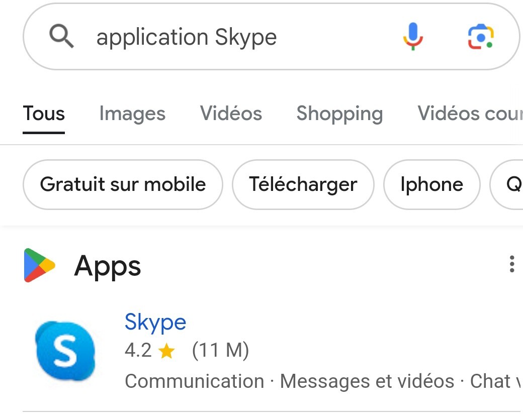Open three-dot menu beside Apps

point(511,264)
